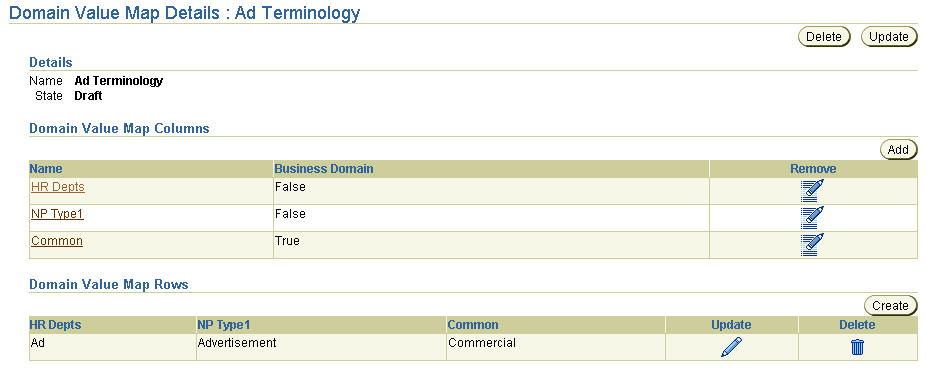Image resolution: width=926 pixels, height=368 pixels.
Task: Click the trash can icon for the Ad row
Action: (x=857, y=347)
